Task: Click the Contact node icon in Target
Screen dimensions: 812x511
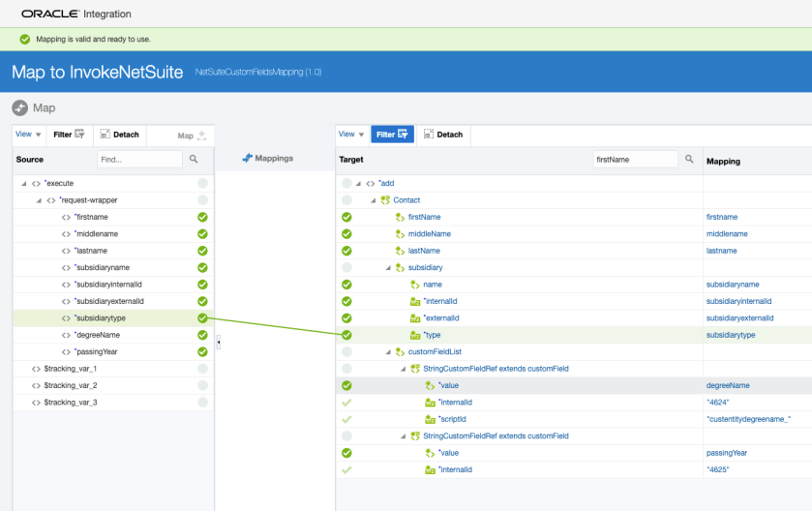Action: [x=384, y=200]
